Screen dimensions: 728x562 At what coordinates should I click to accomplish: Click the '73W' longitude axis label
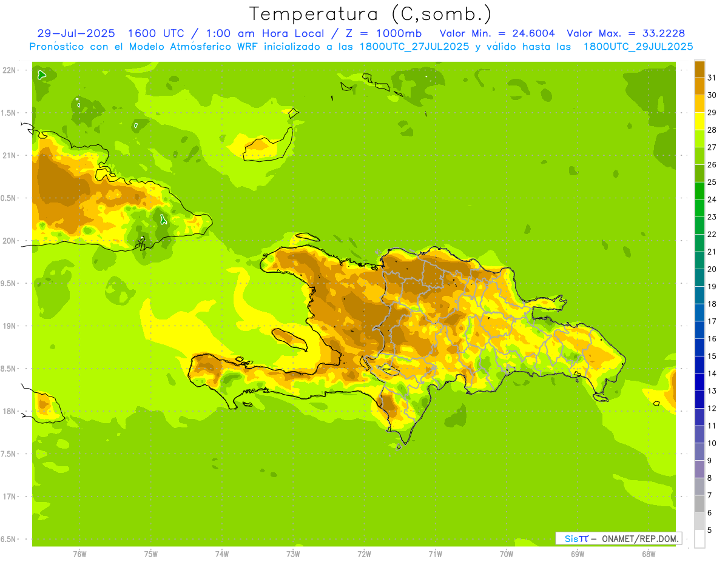pos(293,554)
